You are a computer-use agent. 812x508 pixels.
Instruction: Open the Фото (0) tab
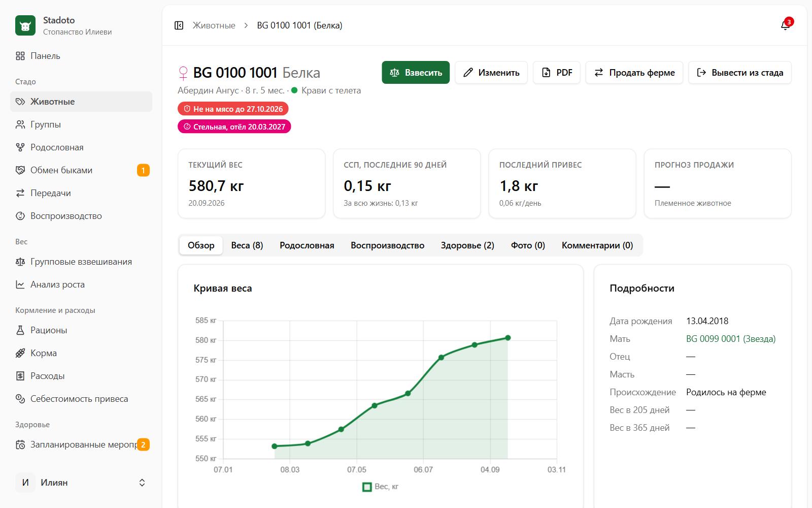click(528, 245)
